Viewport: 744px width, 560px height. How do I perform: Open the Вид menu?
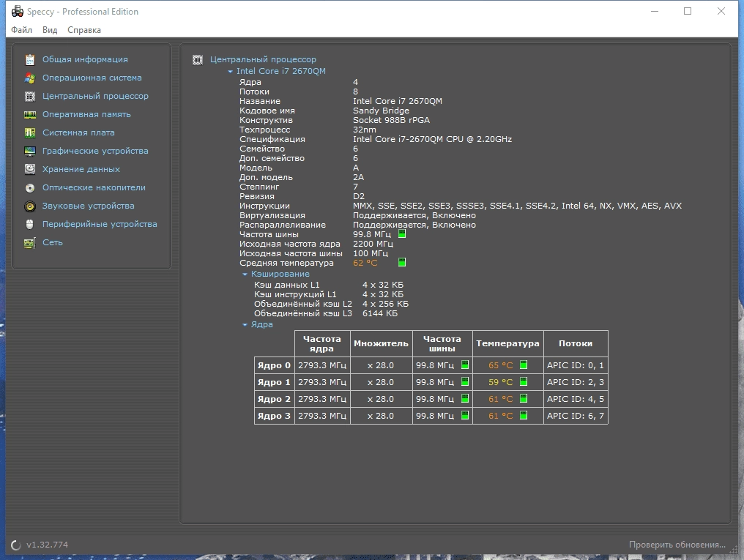(x=50, y=30)
